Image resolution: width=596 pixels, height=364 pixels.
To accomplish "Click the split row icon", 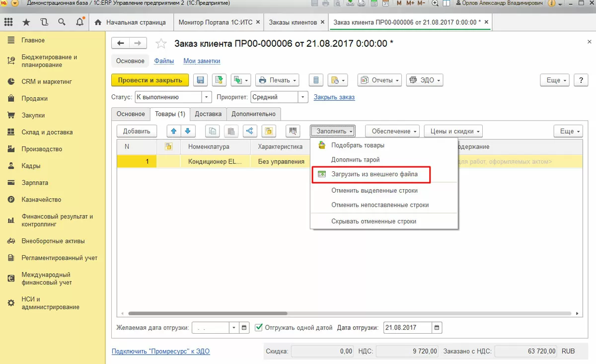I will point(249,131).
